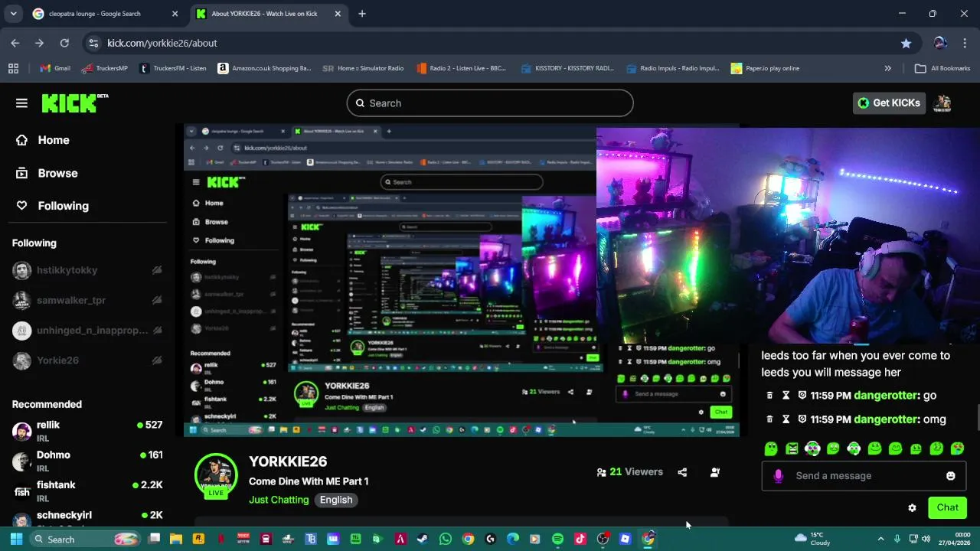Open a new browser tab

click(362, 14)
